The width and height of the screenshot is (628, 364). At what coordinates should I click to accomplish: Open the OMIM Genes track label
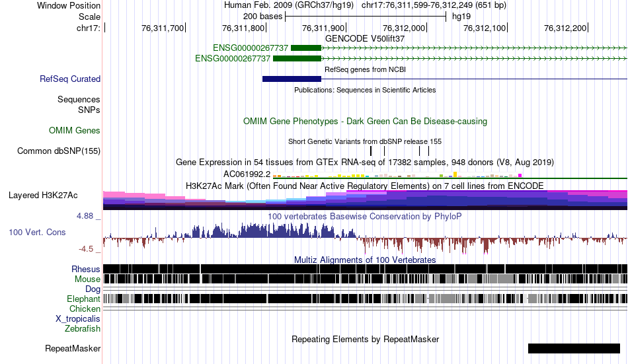[74, 131]
